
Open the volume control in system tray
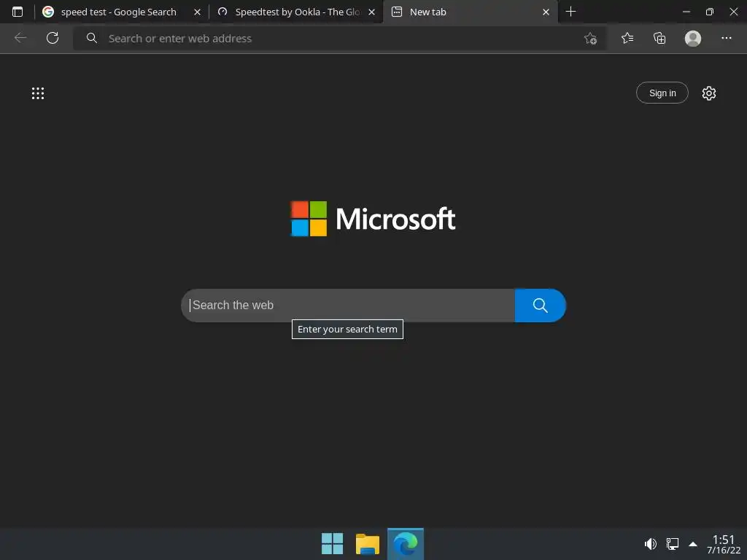(650, 544)
